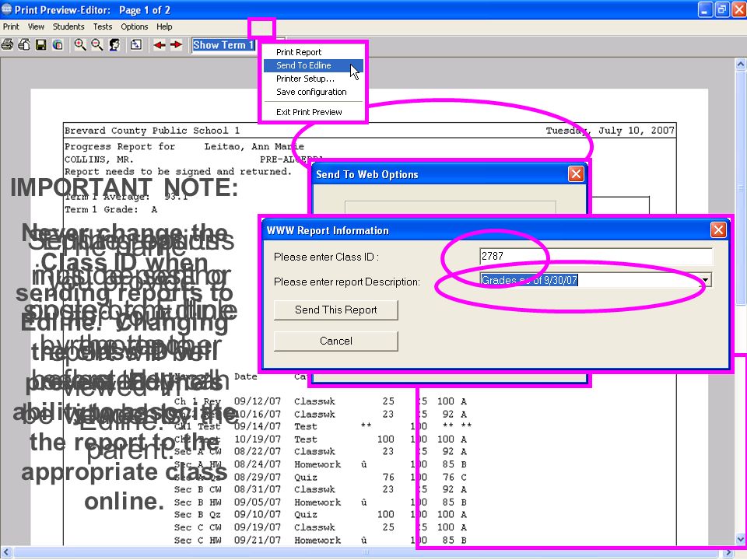
Task: Click 'Sec B Qz' assignment name
Action: pyautogui.click(x=198, y=515)
